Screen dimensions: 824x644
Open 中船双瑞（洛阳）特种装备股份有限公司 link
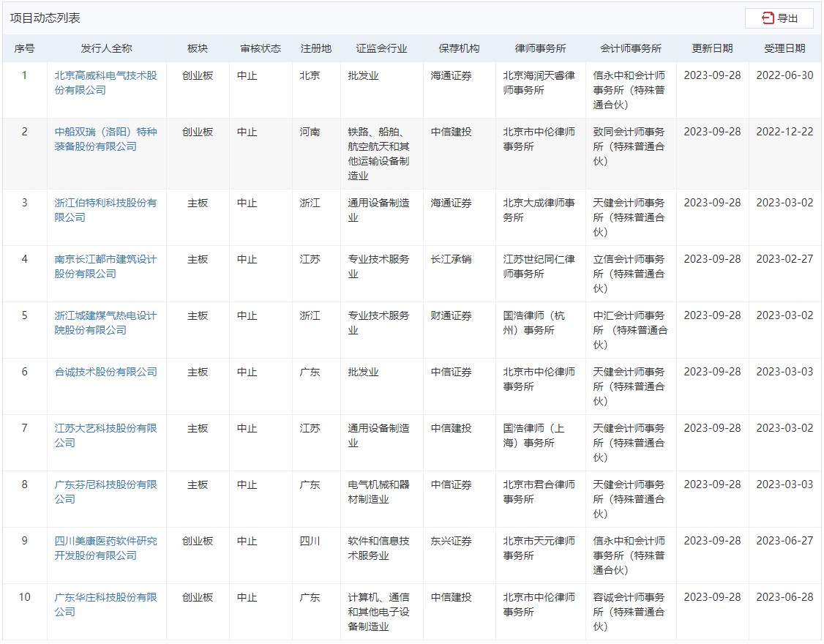(105, 139)
